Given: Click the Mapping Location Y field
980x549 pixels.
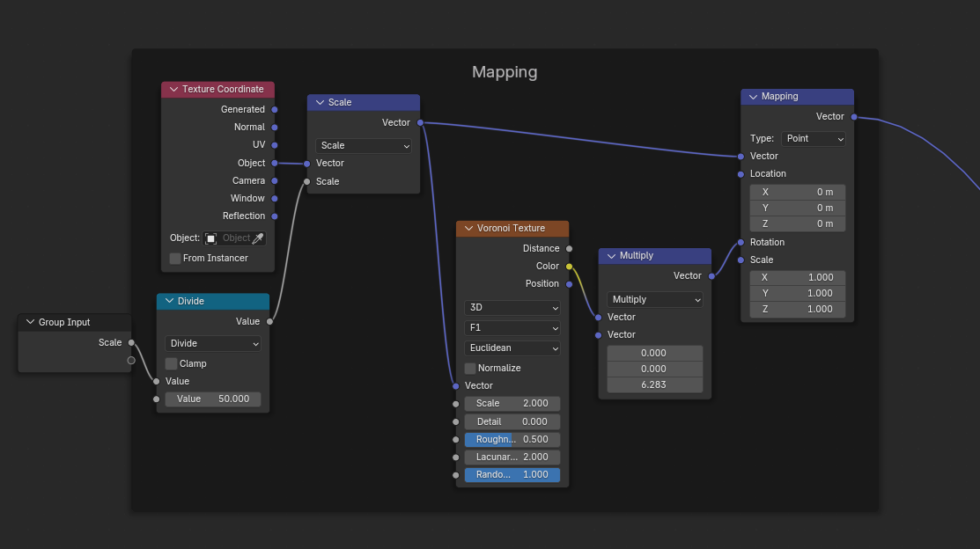Looking at the screenshot, I should (798, 208).
